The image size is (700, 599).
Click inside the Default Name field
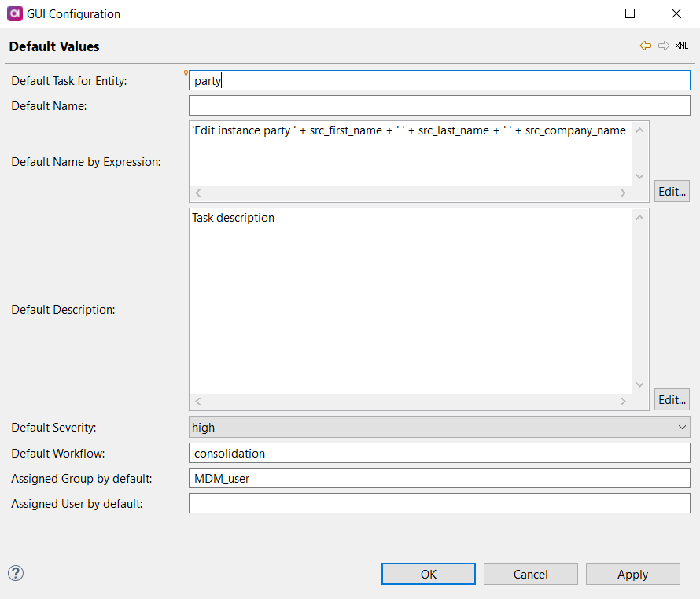click(439, 105)
